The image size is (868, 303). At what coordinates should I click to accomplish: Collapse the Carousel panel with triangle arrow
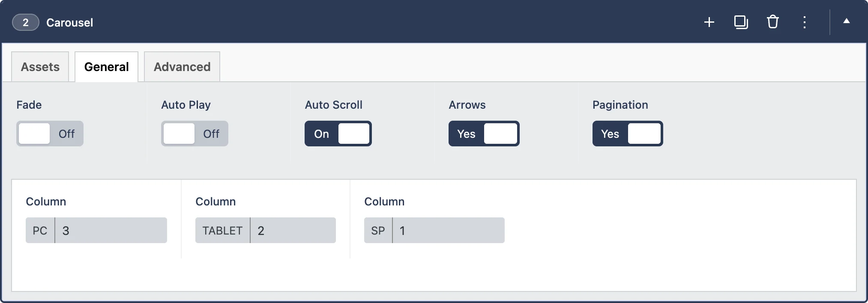pos(846,21)
